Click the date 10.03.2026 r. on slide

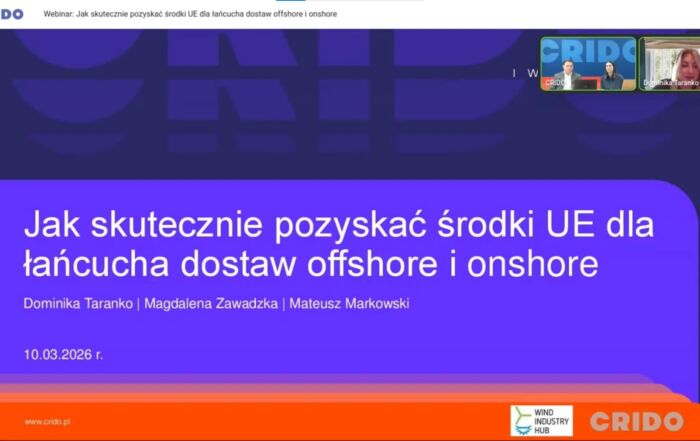[x=63, y=354]
